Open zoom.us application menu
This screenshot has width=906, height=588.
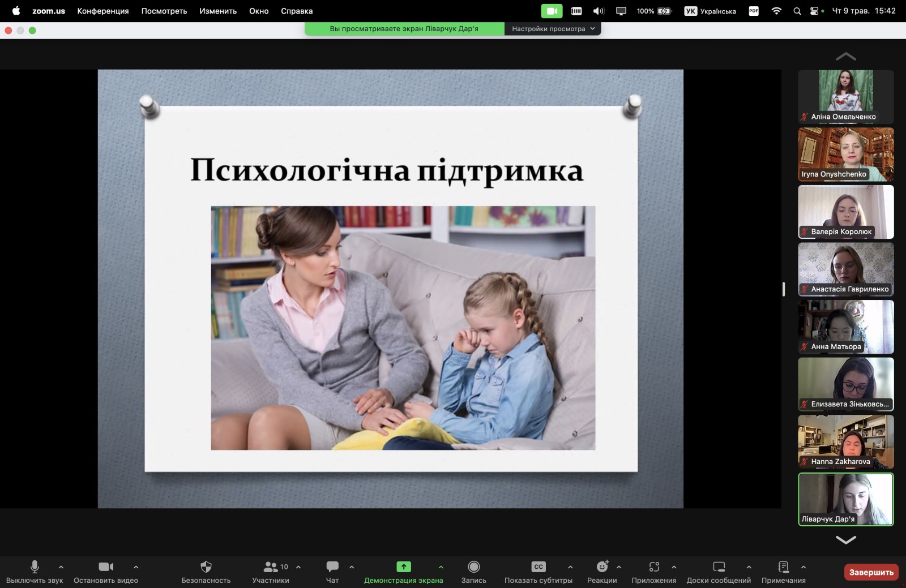pyautogui.click(x=49, y=11)
